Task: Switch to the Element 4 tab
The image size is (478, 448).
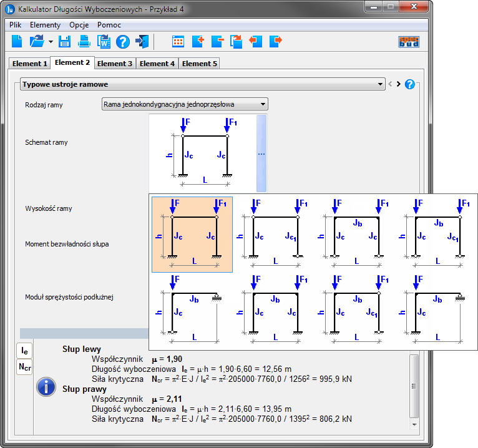Action: pyautogui.click(x=157, y=64)
